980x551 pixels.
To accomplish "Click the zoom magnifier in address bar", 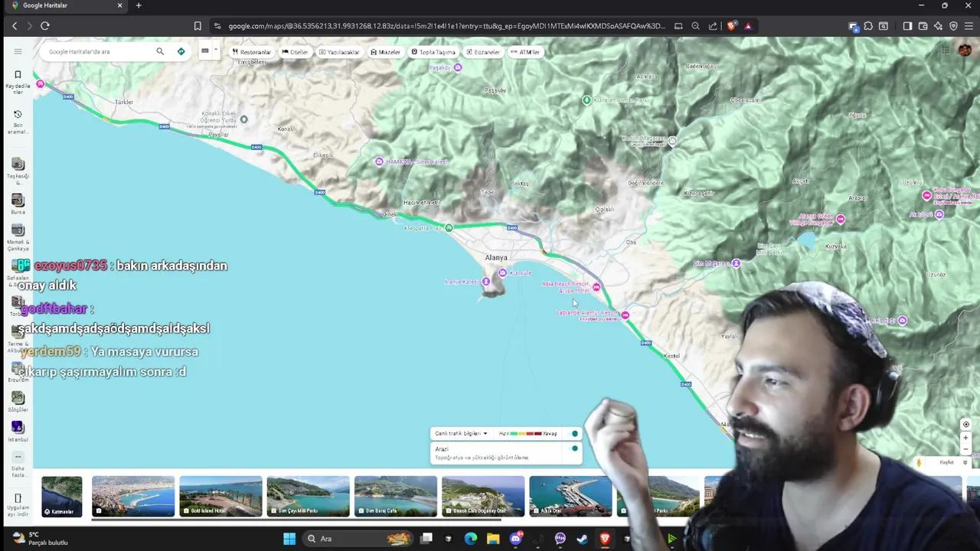I will 695,25.
